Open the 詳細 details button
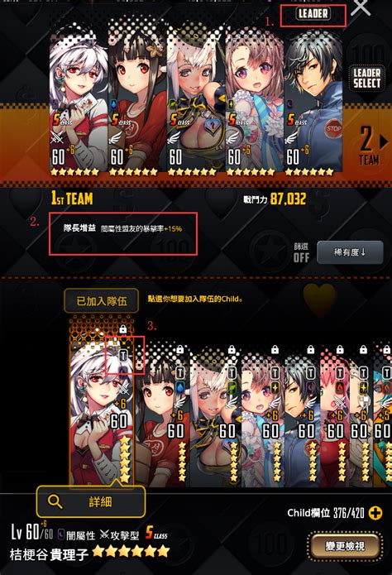The width and height of the screenshot is (392, 575). coord(91,501)
